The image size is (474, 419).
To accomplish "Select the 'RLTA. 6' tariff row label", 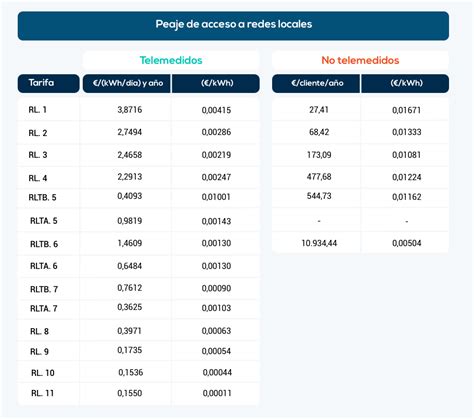I will (44, 266).
